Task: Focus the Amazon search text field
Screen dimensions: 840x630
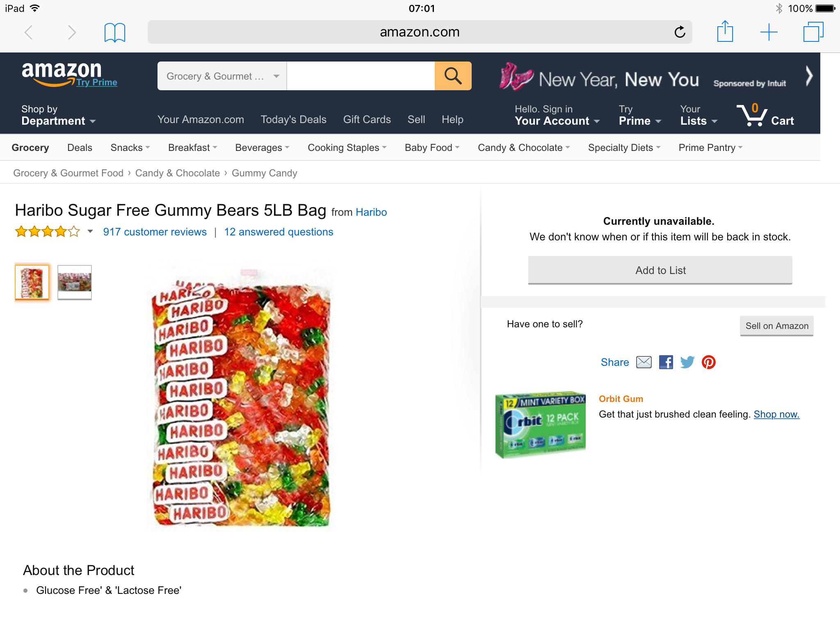Action: pyautogui.click(x=361, y=76)
